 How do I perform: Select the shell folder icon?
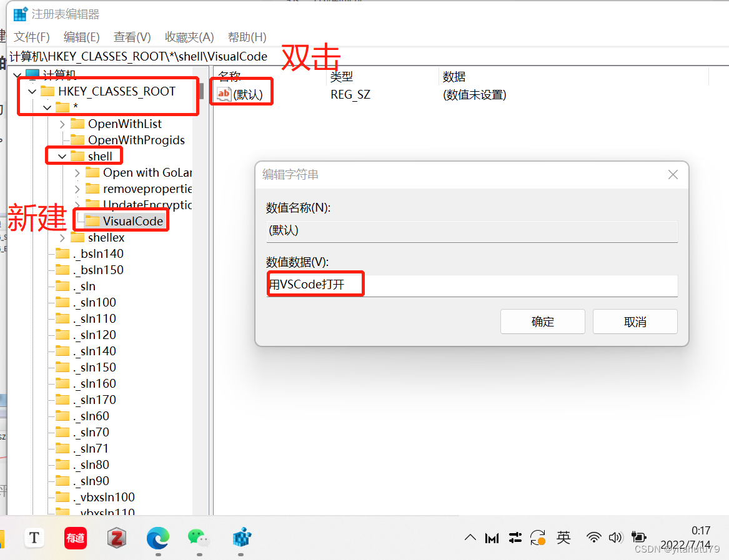coord(77,156)
